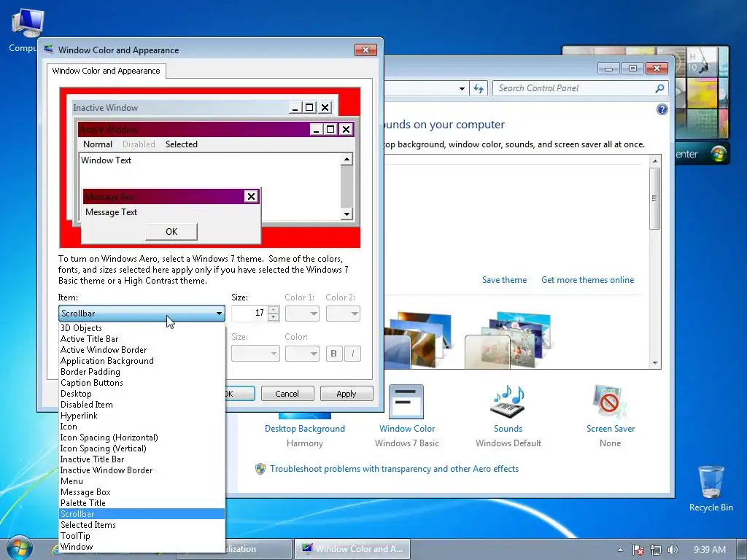Image resolution: width=747 pixels, height=560 pixels.
Task: Click the Window Color and Appearance tab
Action: 107,71
